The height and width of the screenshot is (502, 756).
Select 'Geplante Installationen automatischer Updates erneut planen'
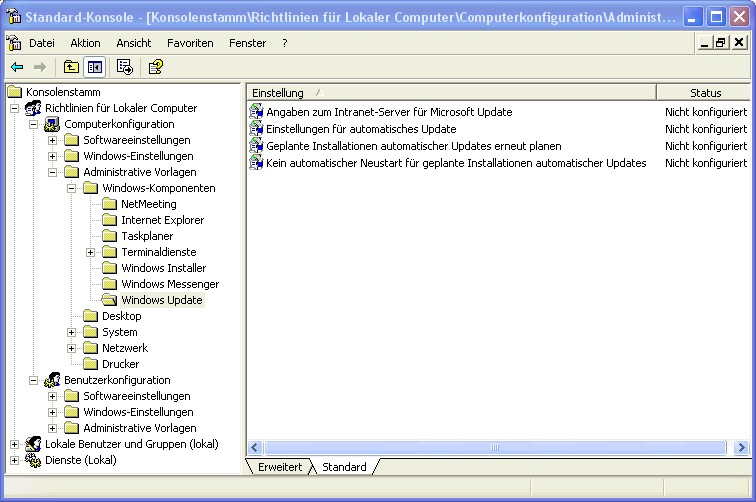point(414,146)
